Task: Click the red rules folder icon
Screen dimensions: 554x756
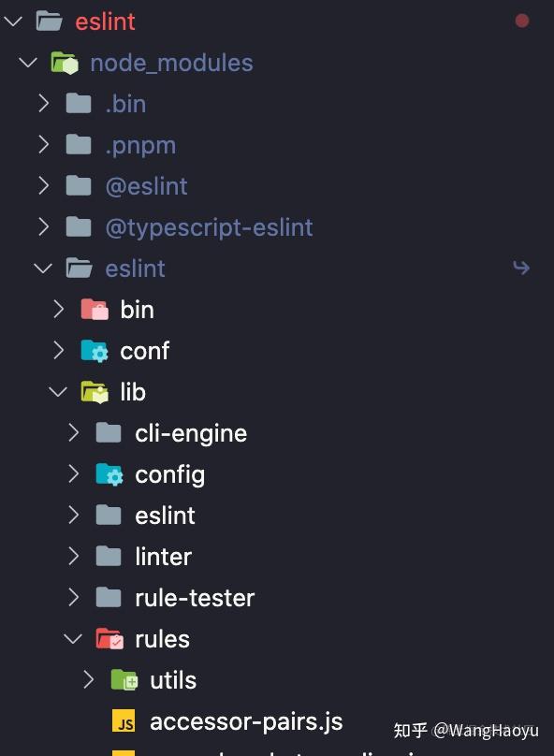Action: [110, 638]
